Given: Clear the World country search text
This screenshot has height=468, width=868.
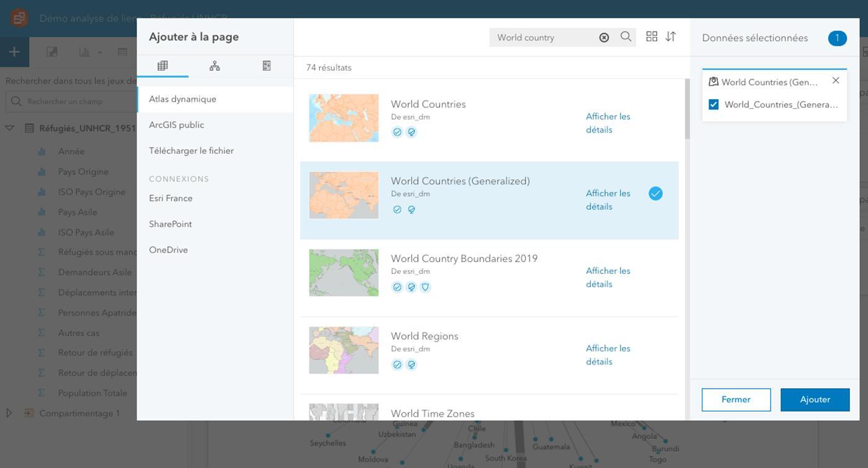Looking at the screenshot, I should coord(604,38).
